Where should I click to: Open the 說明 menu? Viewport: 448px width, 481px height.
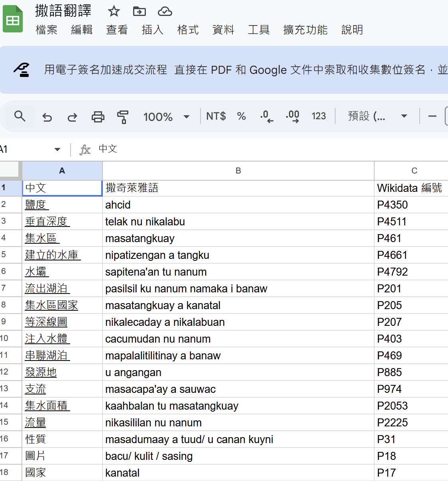pyautogui.click(x=352, y=30)
